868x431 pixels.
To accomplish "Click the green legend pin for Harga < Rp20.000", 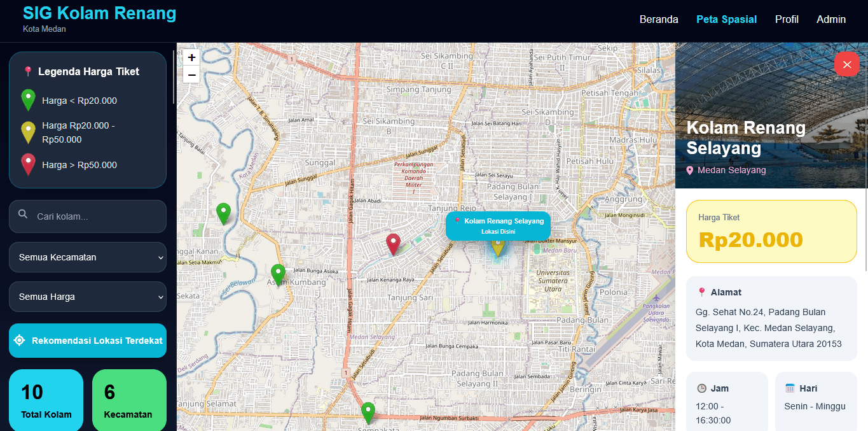I will tap(28, 100).
